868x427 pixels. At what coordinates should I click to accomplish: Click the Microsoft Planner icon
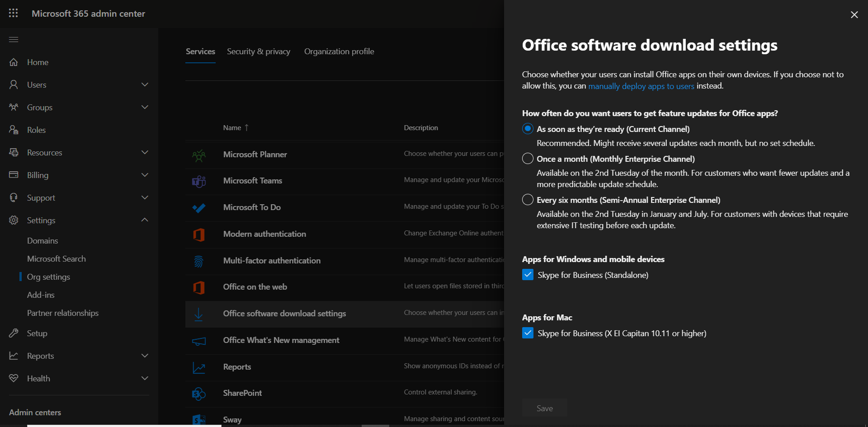tap(199, 155)
